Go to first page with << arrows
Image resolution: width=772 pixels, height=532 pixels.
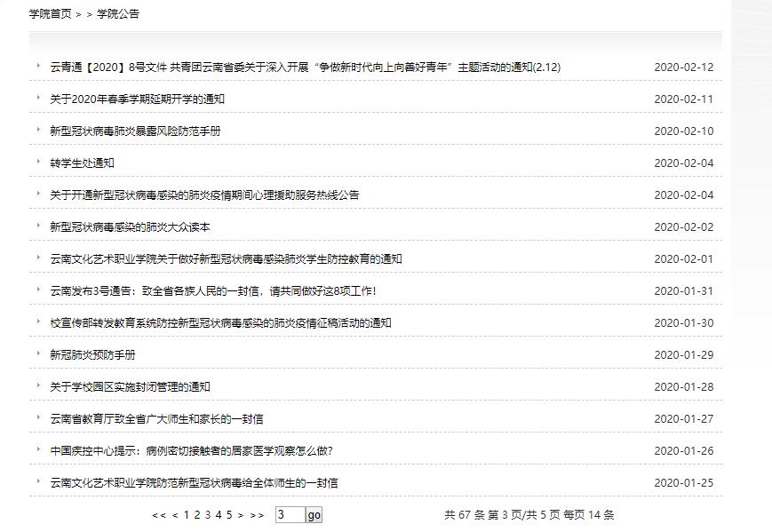click(159, 515)
